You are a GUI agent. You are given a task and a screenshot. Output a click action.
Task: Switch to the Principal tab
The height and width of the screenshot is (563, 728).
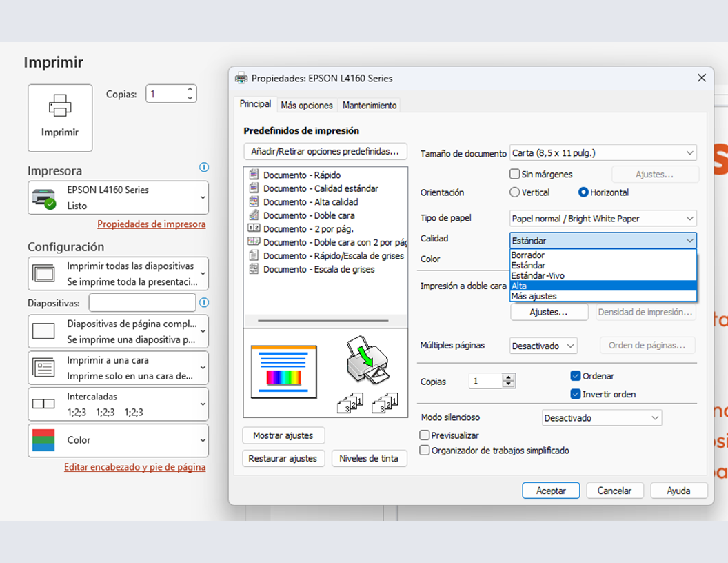(255, 104)
